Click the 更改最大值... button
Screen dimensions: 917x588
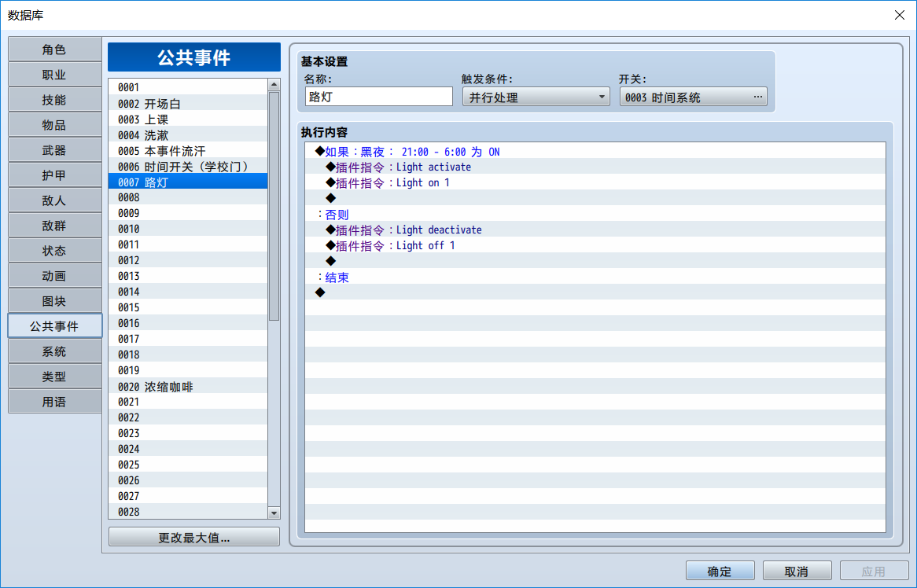click(194, 537)
